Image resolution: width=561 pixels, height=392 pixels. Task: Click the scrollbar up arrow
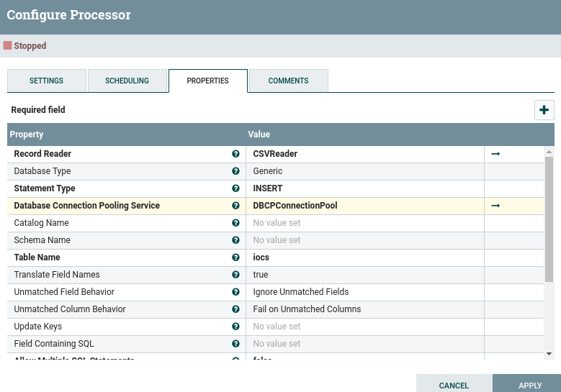pyautogui.click(x=549, y=152)
